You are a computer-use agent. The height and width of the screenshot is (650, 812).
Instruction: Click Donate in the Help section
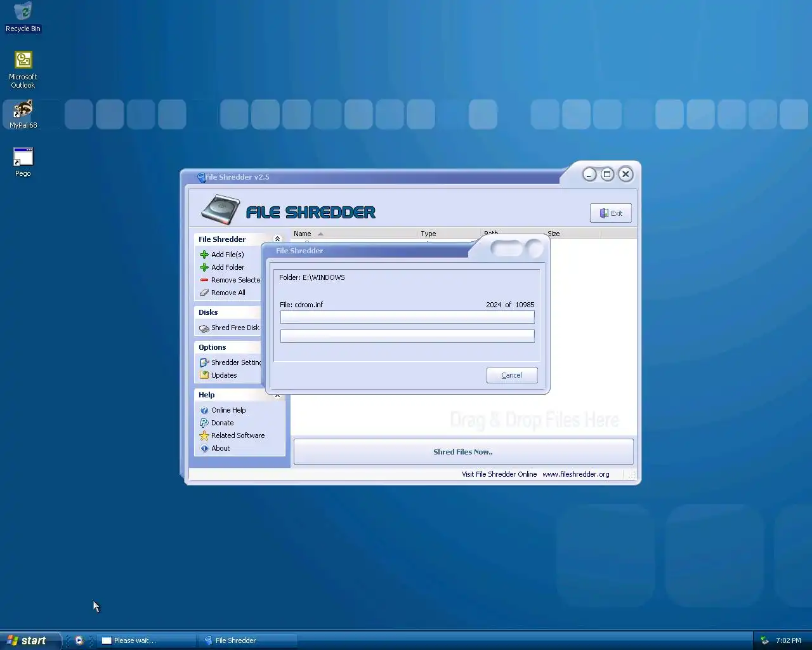(222, 423)
